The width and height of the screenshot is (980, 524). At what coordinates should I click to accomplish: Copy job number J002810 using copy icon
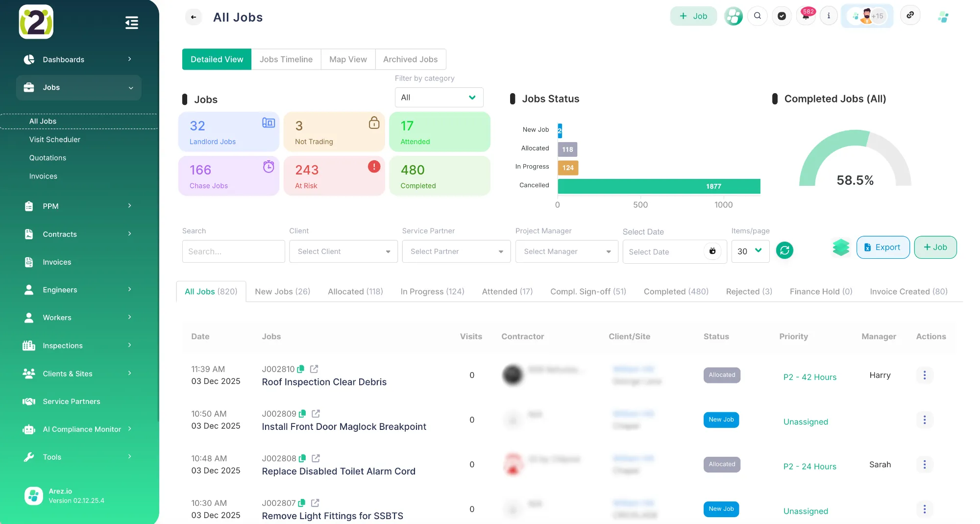(x=301, y=369)
